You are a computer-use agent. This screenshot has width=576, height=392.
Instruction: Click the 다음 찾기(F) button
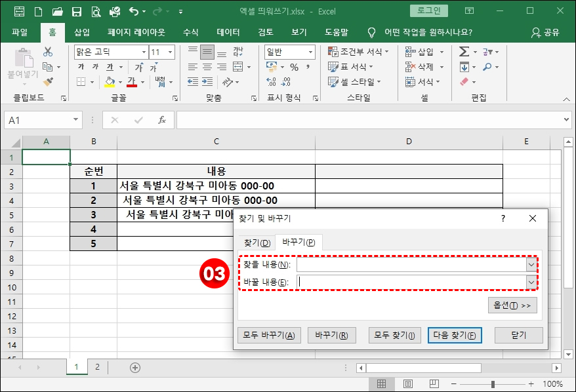click(x=455, y=335)
